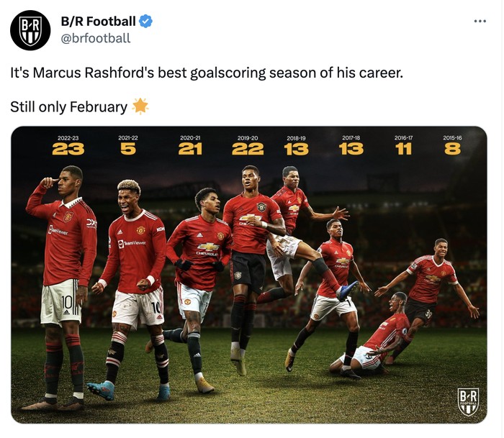Click the 2017-18 season goal count 13
The height and width of the screenshot is (438, 504).
(351, 149)
